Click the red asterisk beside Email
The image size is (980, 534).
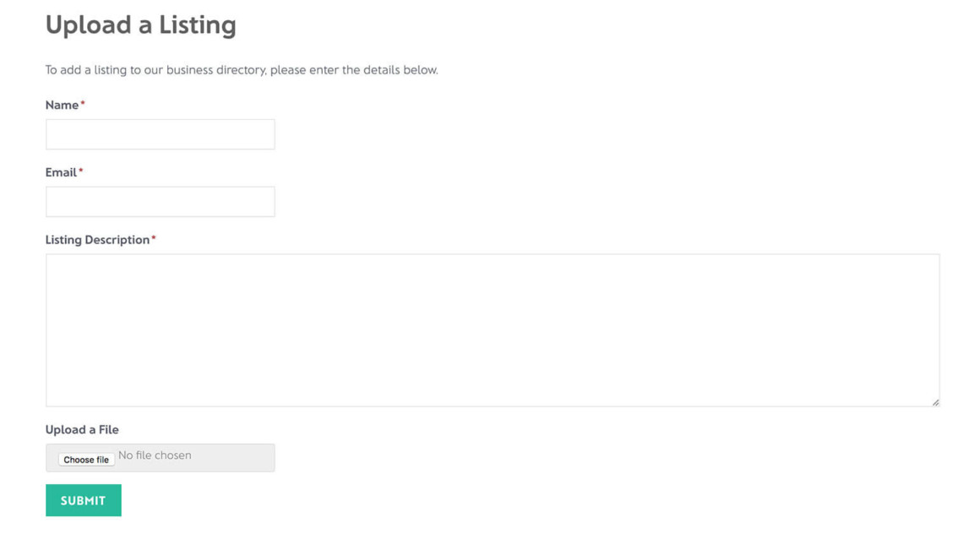click(x=80, y=170)
